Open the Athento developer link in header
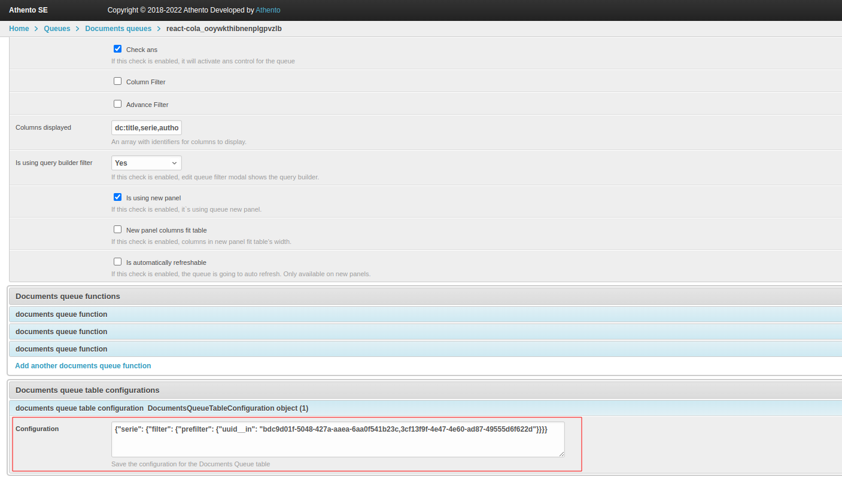The width and height of the screenshot is (842, 504). 268,10
